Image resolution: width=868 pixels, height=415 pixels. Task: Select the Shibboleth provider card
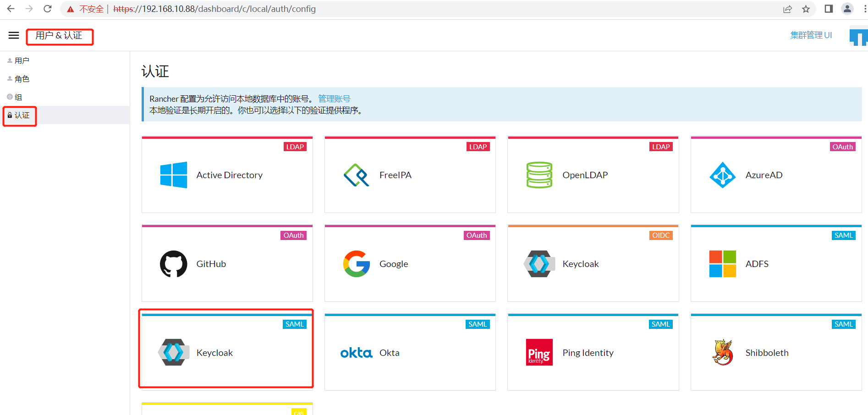[x=776, y=352]
